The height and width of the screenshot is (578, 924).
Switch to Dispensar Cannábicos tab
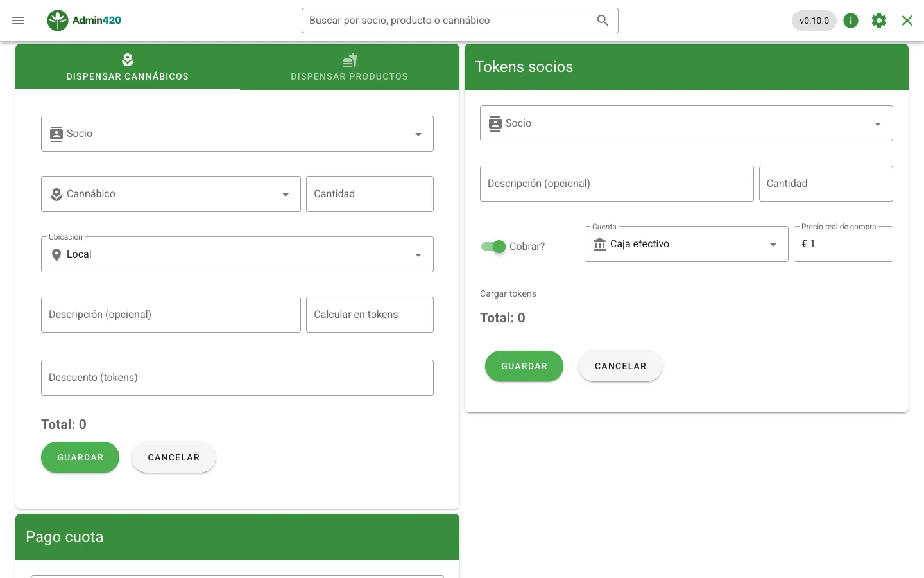(128, 67)
